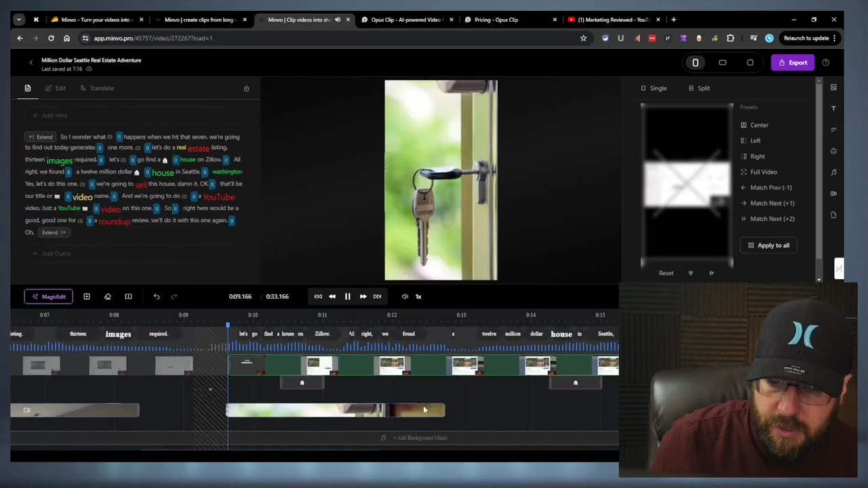Select the square aspect ratio icon
The image size is (868, 488).
(x=750, y=62)
